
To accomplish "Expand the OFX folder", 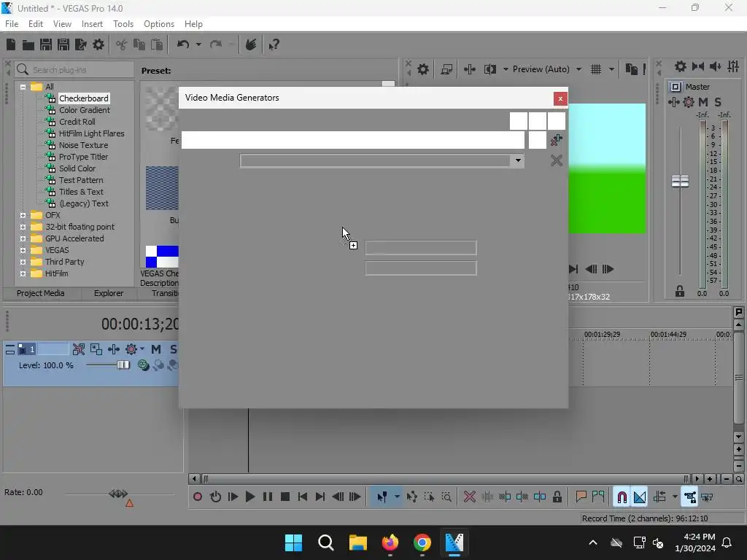I will [23, 215].
